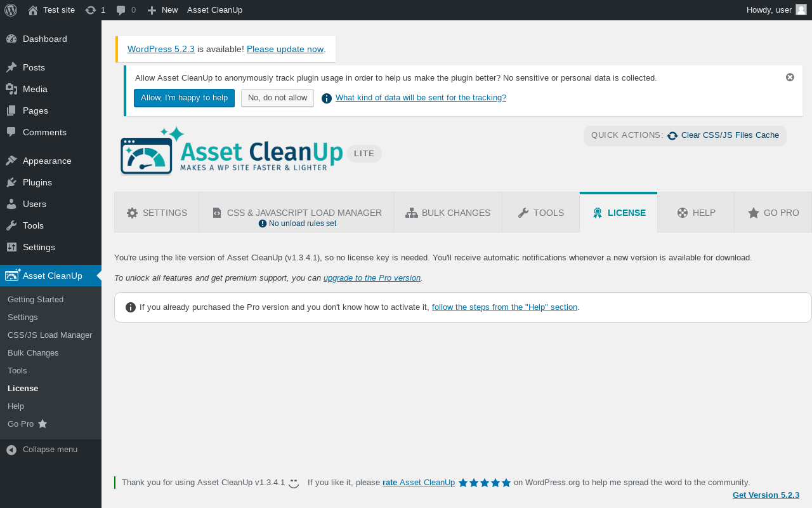The width and height of the screenshot is (812, 508).
Task: Open the Help submenu item
Action: [16, 406]
